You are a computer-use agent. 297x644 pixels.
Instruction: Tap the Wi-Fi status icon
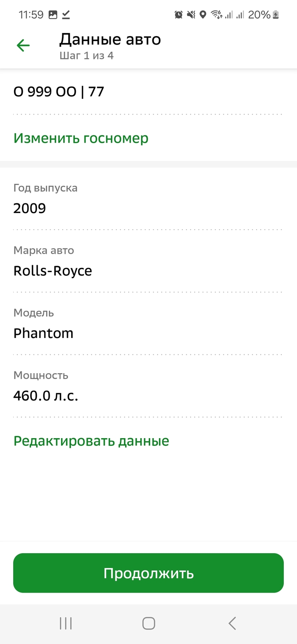pyautogui.click(x=216, y=15)
